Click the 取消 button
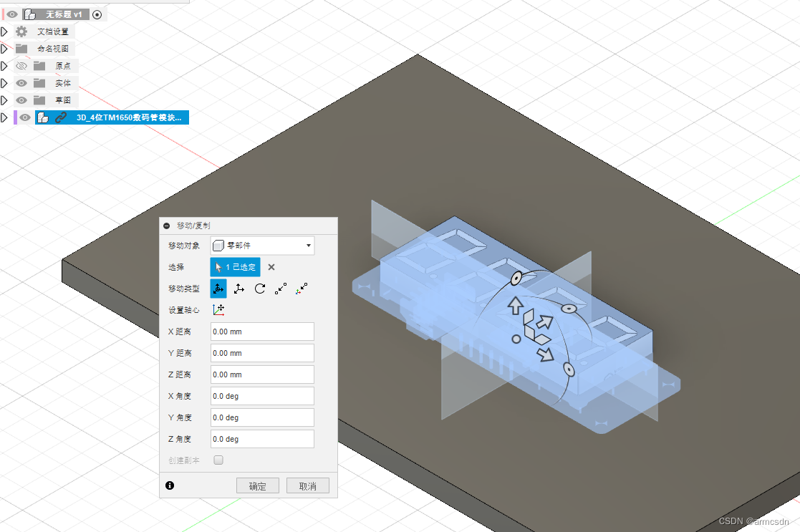 pos(308,485)
